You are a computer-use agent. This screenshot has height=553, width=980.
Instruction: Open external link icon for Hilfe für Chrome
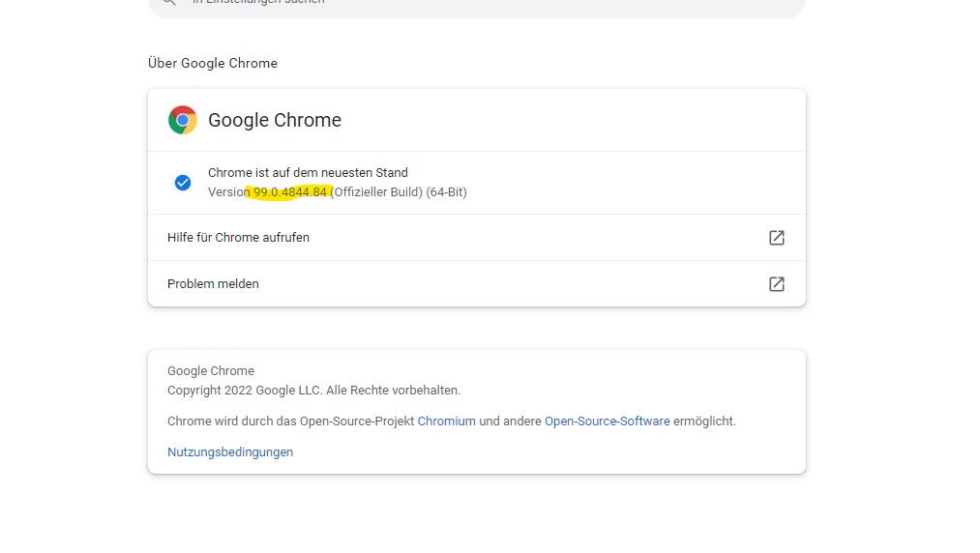point(776,238)
